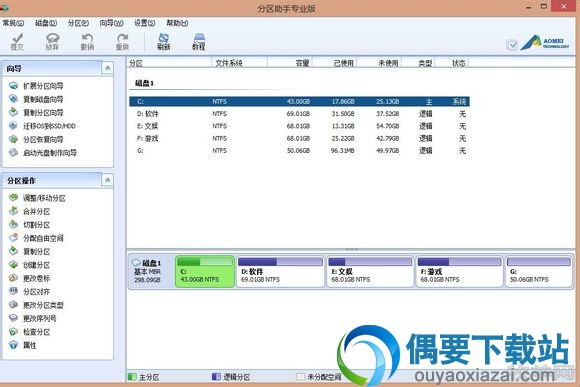
Task: Click the 重做 (Redo) toolbar icon
Action: click(x=122, y=41)
